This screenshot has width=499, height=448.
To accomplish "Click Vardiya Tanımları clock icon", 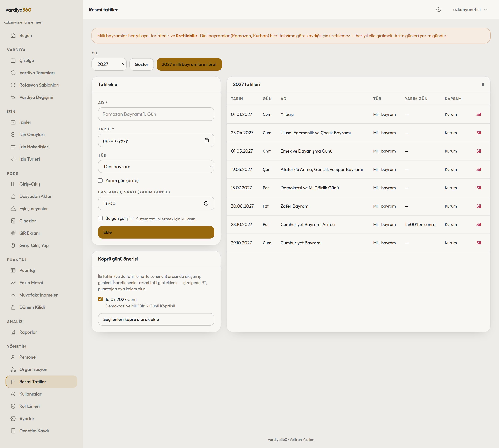I will (13, 73).
